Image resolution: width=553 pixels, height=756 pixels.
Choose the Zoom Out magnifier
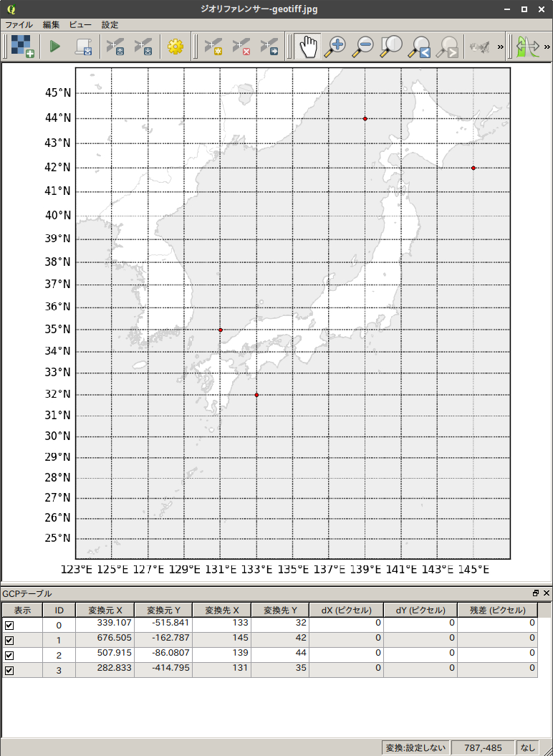pyautogui.click(x=363, y=47)
